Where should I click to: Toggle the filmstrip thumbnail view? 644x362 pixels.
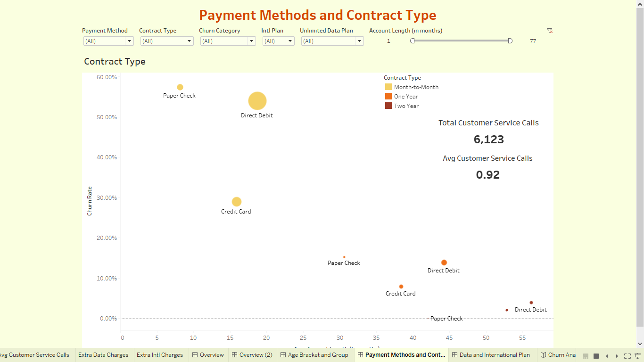coord(586,356)
